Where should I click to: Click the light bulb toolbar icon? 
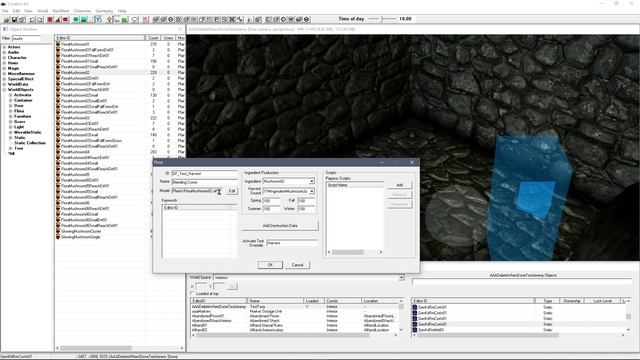109,19
